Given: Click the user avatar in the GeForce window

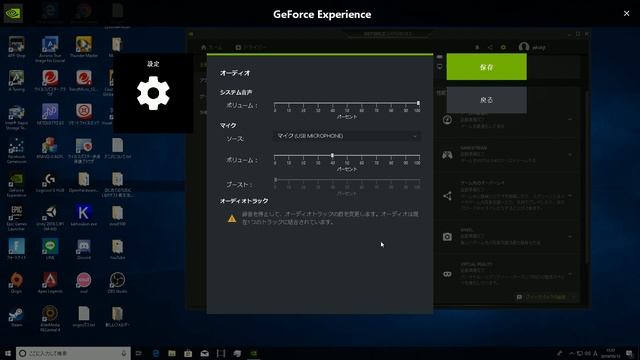Looking at the screenshot, I should click(x=524, y=47).
